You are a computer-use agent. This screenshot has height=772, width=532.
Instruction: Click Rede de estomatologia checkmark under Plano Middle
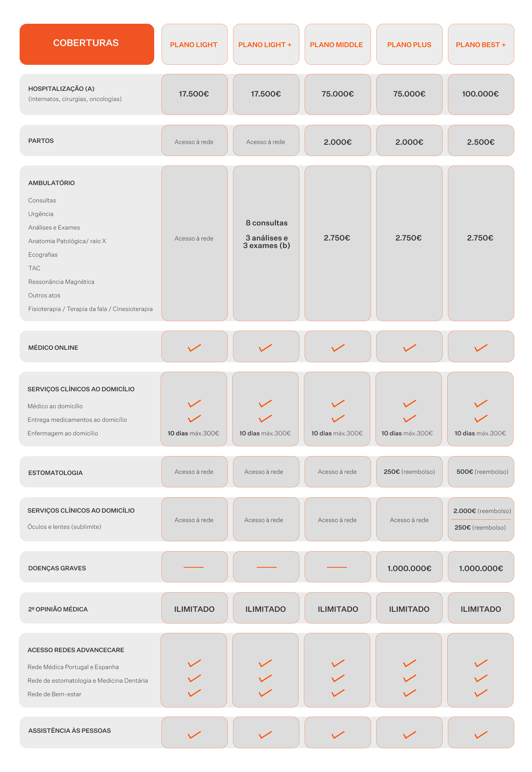[338, 678]
